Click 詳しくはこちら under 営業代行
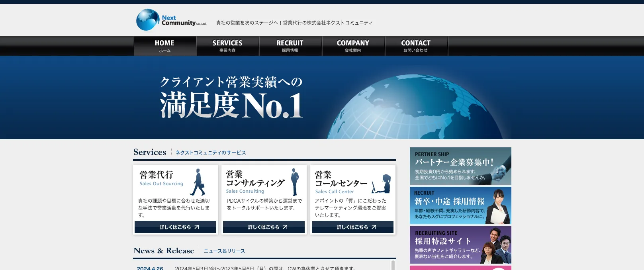 coord(175,227)
